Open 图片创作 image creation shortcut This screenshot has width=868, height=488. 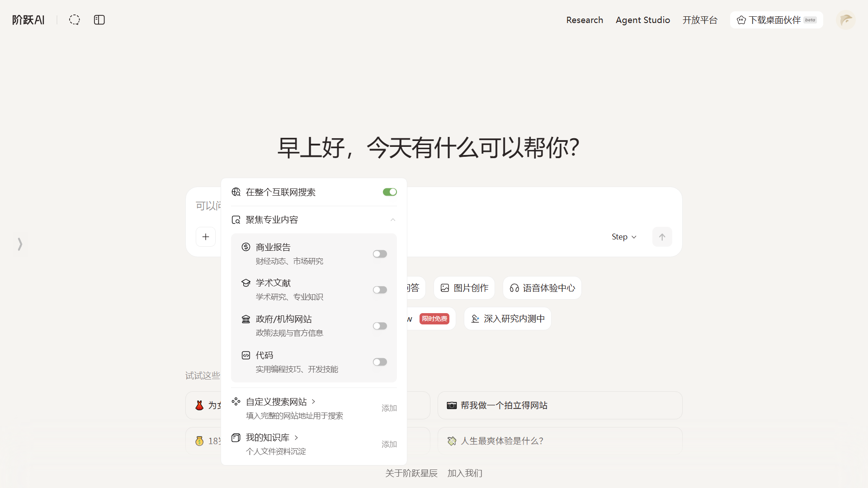point(464,288)
